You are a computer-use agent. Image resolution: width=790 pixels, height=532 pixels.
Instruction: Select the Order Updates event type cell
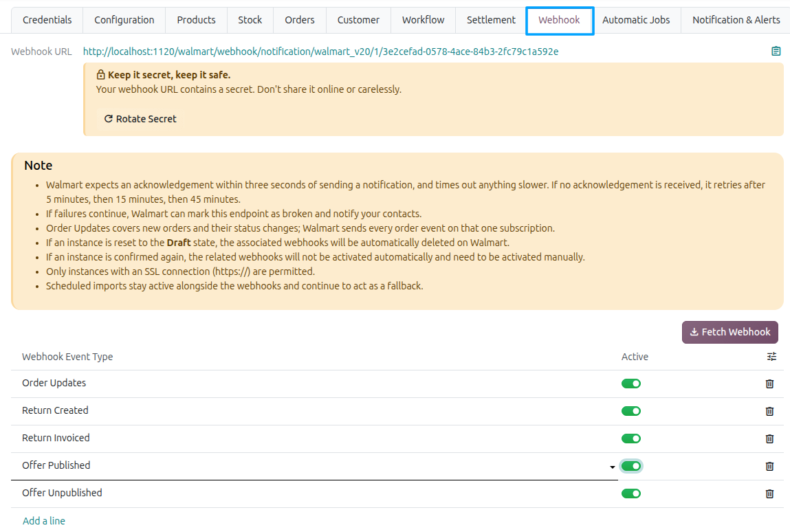point(314,384)
